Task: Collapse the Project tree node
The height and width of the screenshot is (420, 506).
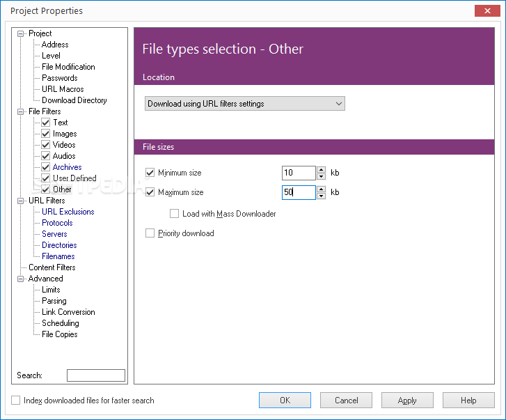Action: [21, 33]
